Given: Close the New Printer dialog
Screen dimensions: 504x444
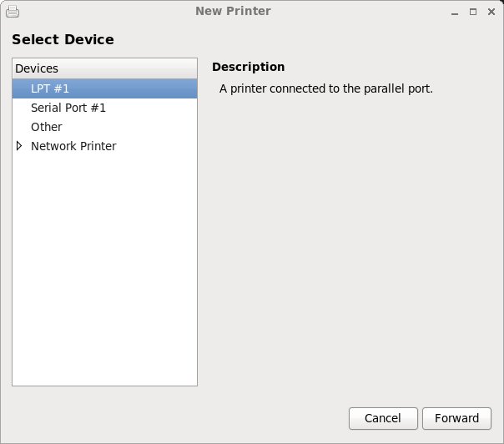Looking at the screenshot, I should click(x=490, y=12).
